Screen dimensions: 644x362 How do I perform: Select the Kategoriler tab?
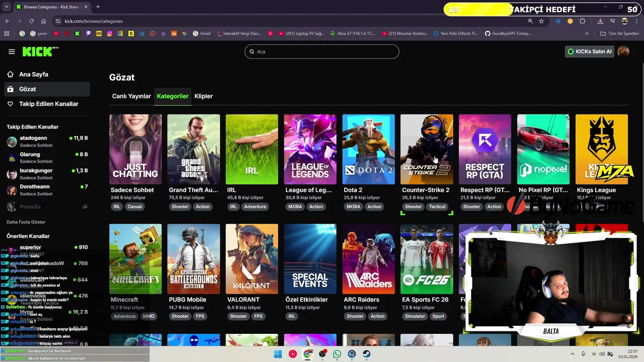pos(173,96)
